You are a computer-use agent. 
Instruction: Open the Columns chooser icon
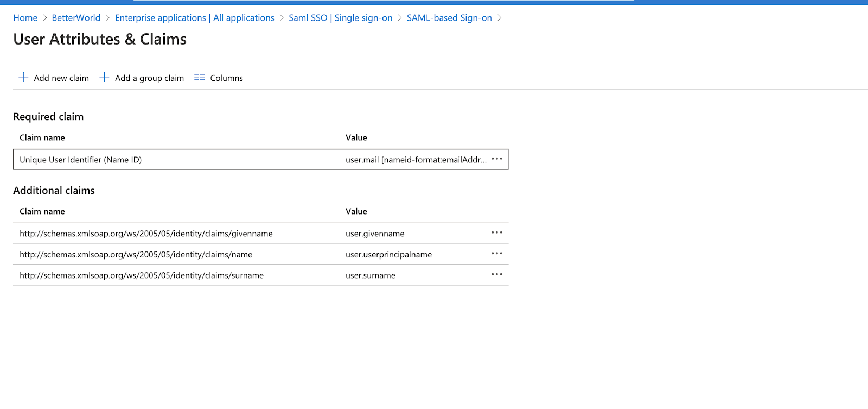coord(200,78)
